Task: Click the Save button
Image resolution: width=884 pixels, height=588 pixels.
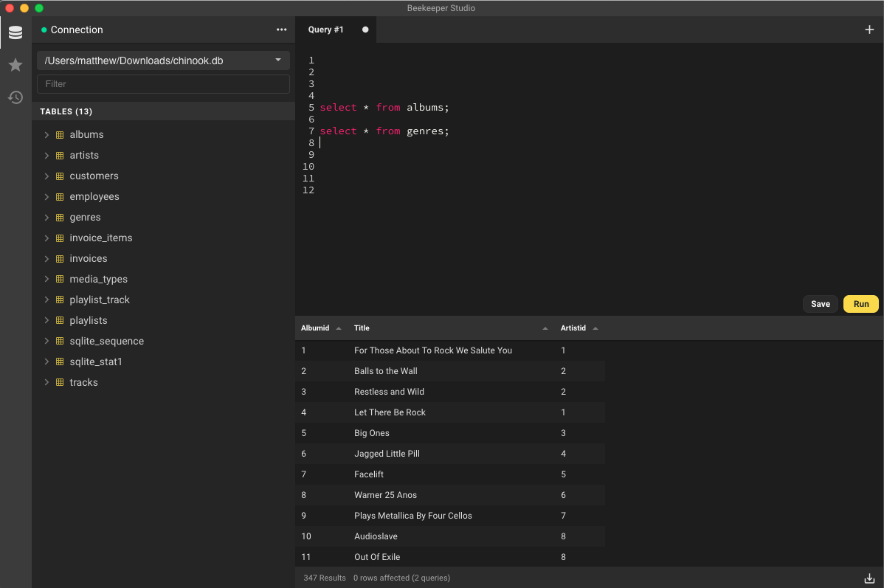Action: [821, 304]
